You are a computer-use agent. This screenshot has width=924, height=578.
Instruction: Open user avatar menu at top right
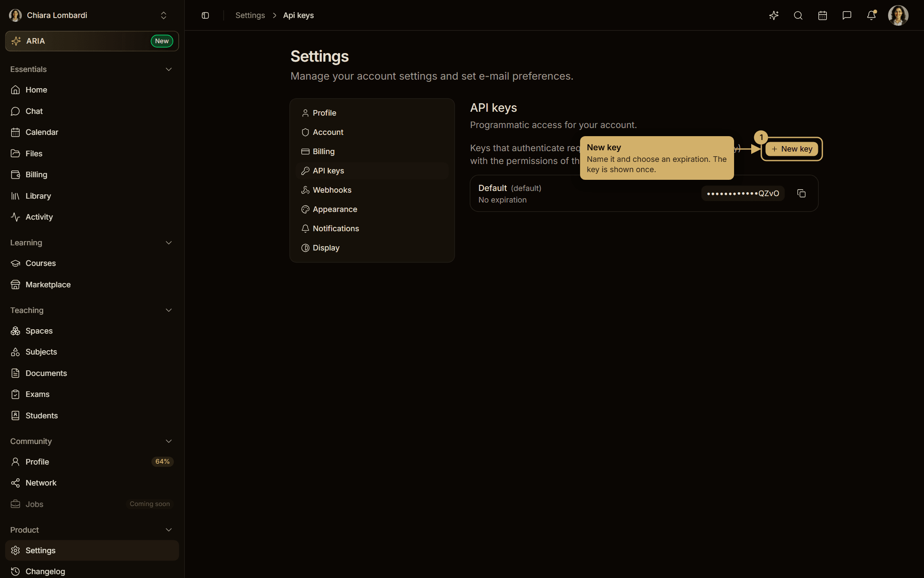click(x=898, y=15)
